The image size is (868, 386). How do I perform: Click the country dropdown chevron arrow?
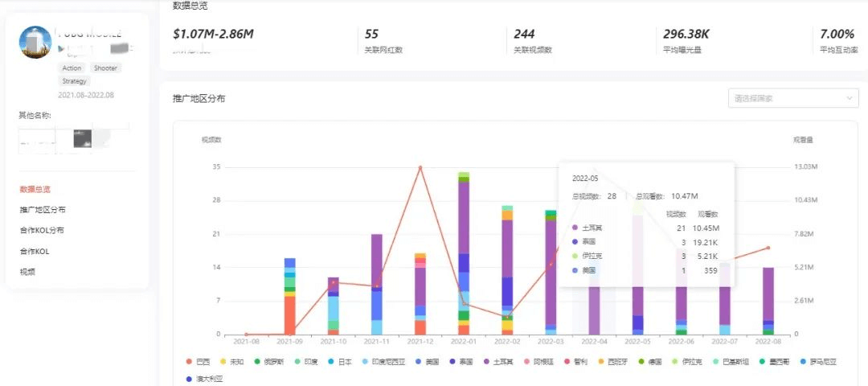click(850, 98)
